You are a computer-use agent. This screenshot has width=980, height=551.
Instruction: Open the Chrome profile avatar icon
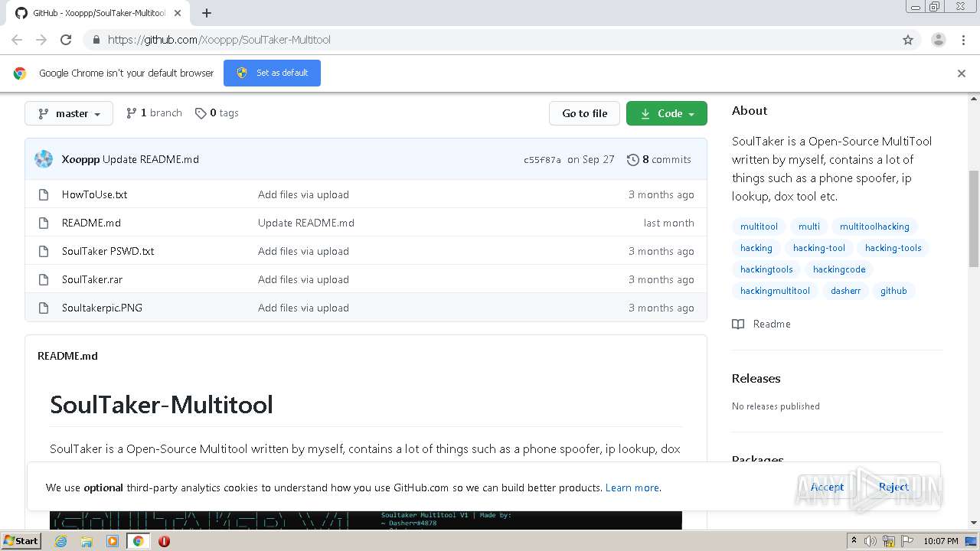938,40
